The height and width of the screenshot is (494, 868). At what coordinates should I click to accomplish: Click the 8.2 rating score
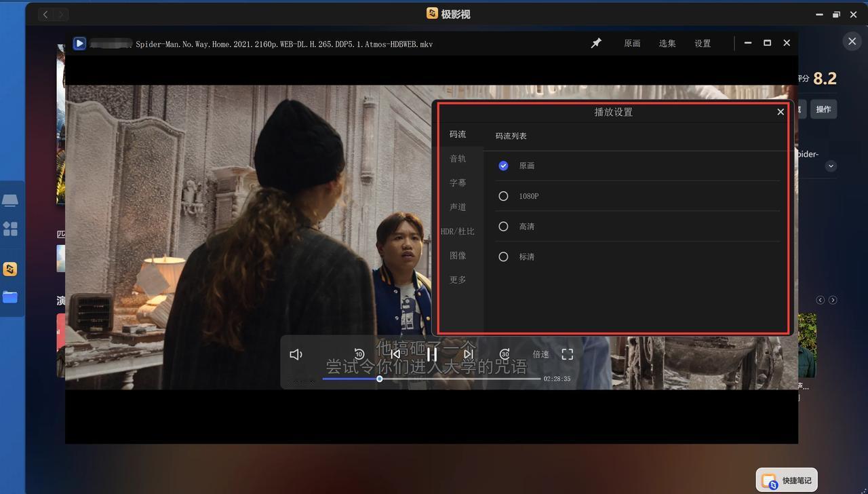(x=825, y=79)
